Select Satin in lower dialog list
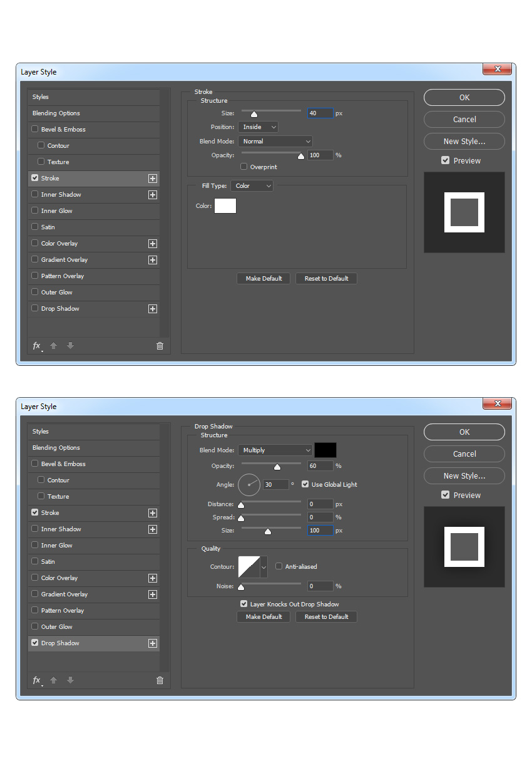532x763 pixels. tap(93, 562)
